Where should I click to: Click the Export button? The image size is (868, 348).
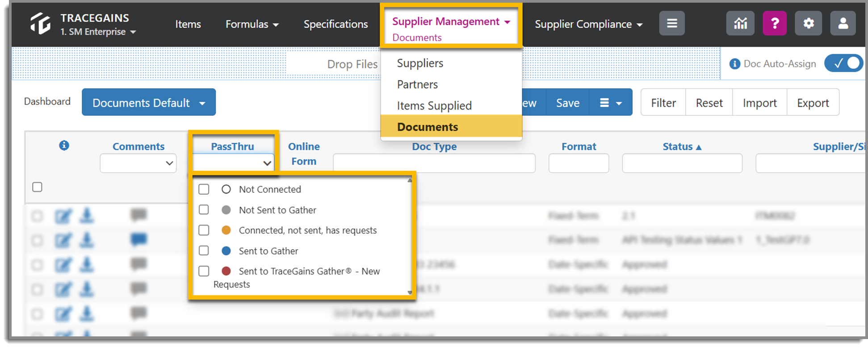[x=813, y=103]
